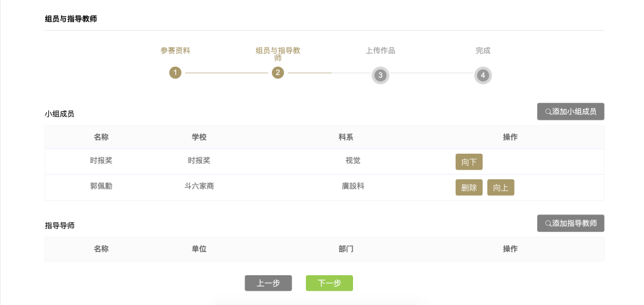The height and width of the screenshot is (305, 644).
Task: Click 名称 header in 小组成员 table
Action: [x=101, y=137]
